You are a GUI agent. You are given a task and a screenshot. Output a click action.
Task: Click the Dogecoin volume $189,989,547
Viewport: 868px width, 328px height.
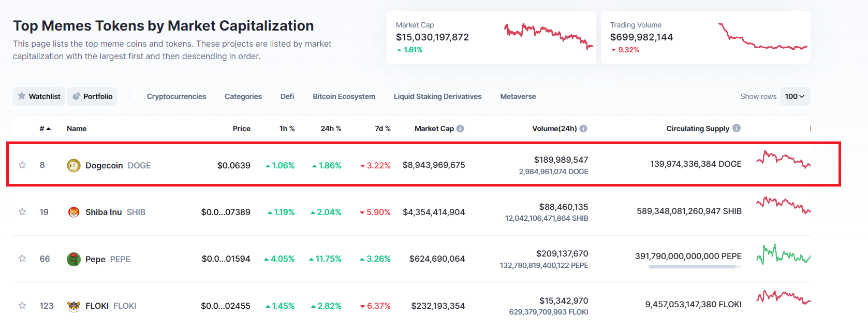561,160
